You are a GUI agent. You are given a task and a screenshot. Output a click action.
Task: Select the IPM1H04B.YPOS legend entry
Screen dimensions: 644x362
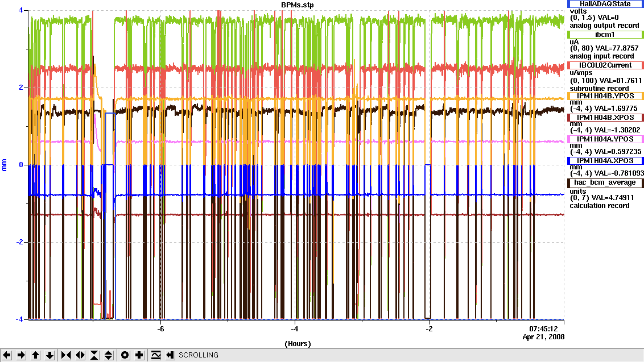click(x=605, y=96)
